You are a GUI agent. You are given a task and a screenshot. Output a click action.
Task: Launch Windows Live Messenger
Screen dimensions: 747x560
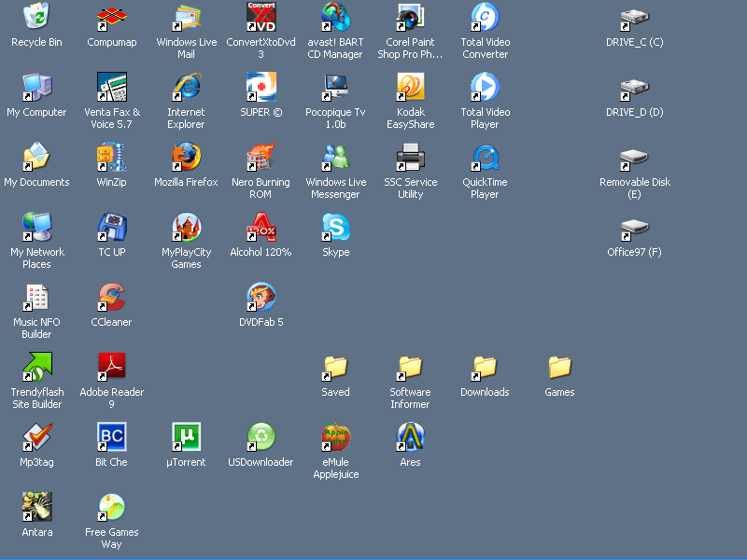click(335, 159)
